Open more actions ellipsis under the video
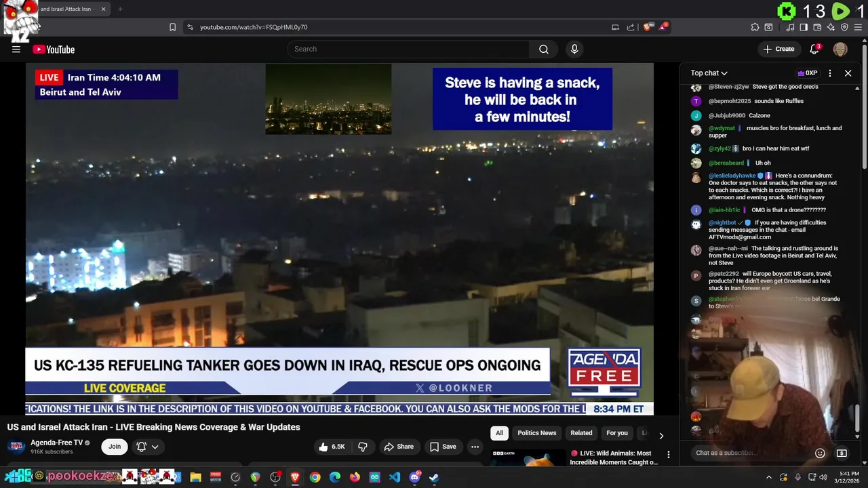The width and height of the screenshot is (868, 488). click(x=475, y=447)
